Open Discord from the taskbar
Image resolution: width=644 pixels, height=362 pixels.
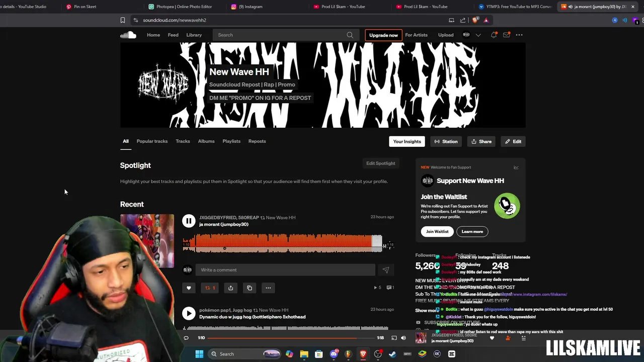point(334,354)
